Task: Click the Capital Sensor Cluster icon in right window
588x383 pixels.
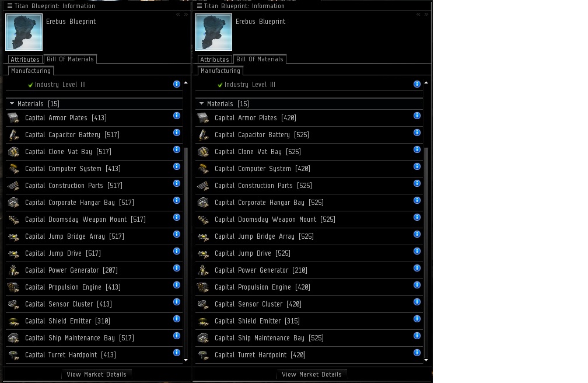Action: (203, 304)
